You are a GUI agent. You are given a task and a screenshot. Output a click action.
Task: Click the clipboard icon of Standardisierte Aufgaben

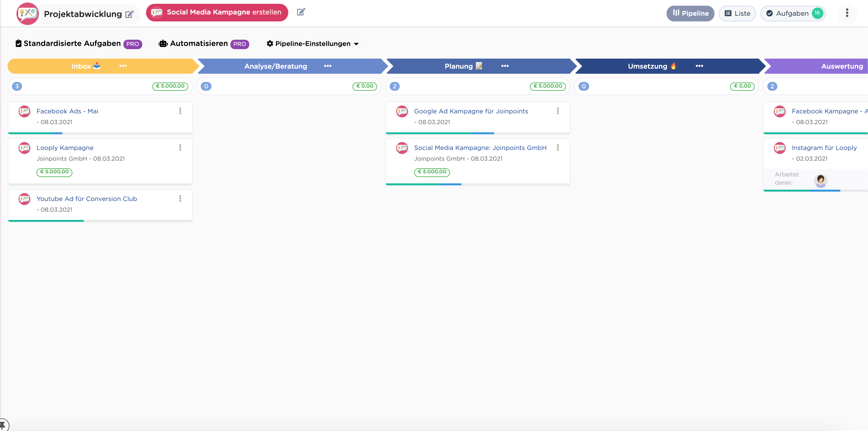(x=18, y=43)
